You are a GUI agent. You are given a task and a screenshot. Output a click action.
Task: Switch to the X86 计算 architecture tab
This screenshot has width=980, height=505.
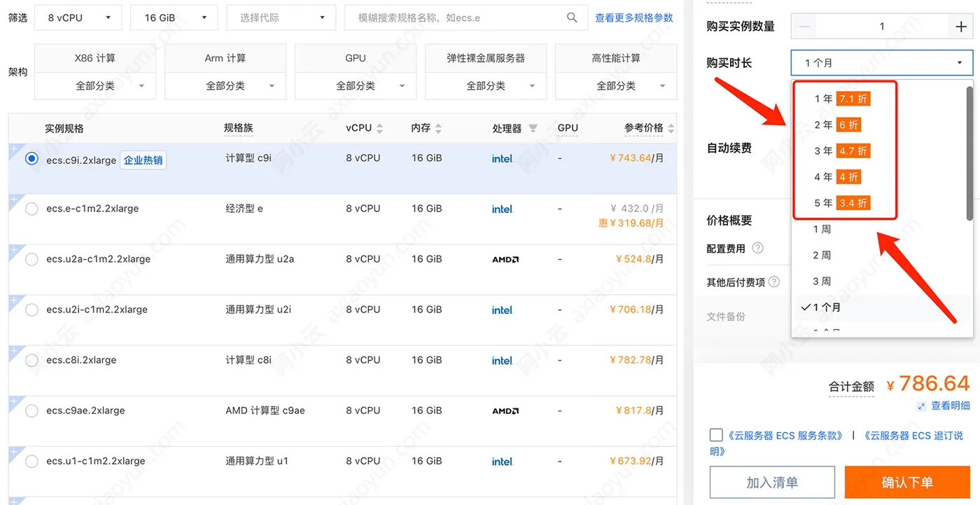[x=95, y=58]
